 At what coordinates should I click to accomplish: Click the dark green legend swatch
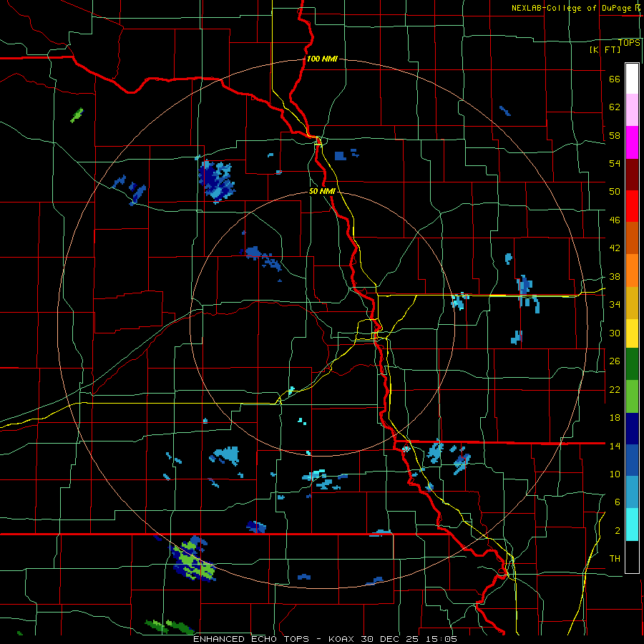632,364
